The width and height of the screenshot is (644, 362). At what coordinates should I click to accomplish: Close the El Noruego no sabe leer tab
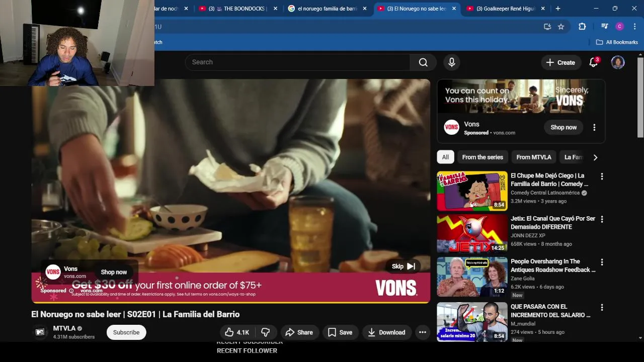(x=454, y=9)
